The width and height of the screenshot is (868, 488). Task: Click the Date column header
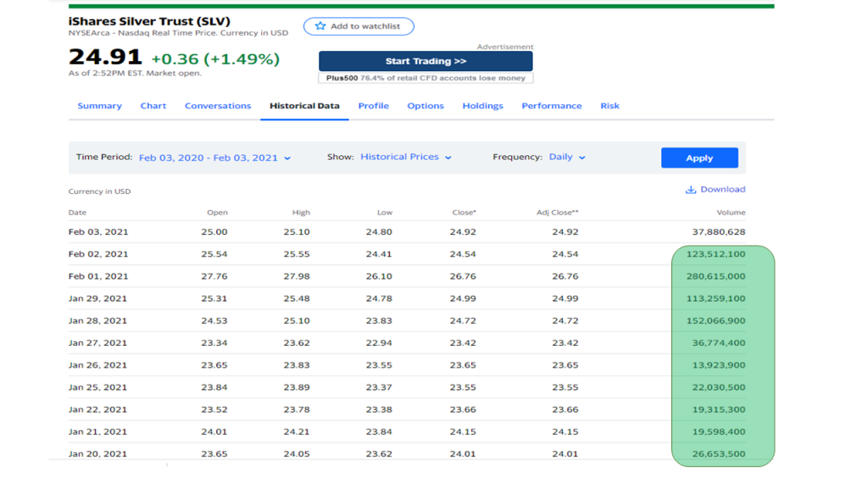pos(77,213)
